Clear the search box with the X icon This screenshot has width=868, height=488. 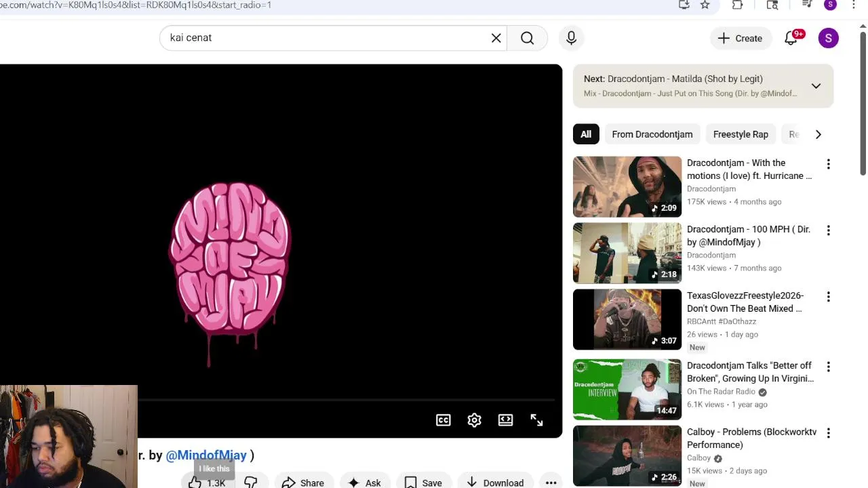pyautogui.click(x=496, y=38)
